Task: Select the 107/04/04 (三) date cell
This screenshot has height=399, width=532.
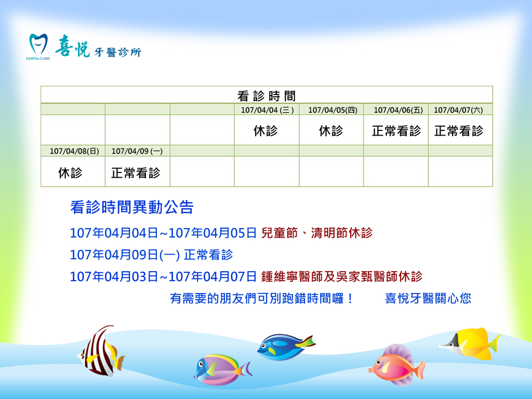Action: point(267,110)
